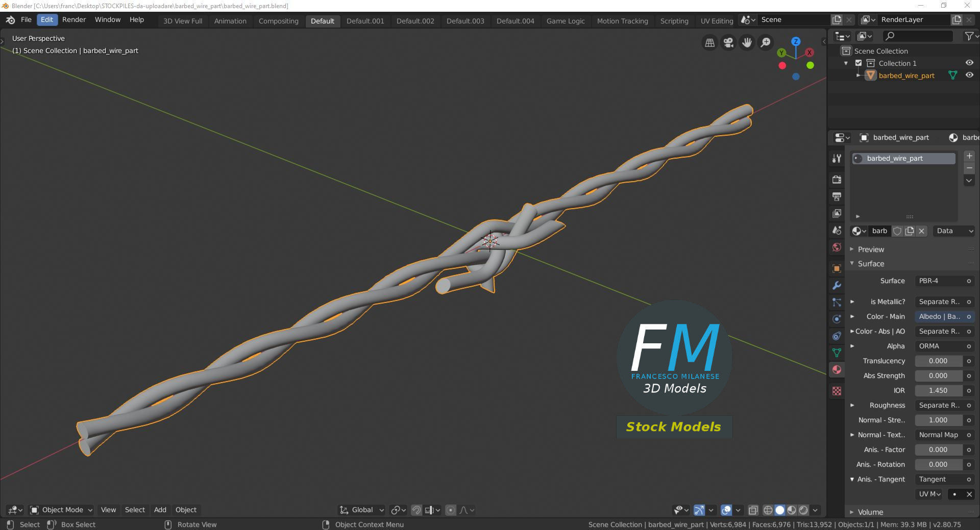Open the Edit menu
This screenshot has width=980, height=530.
47,20
